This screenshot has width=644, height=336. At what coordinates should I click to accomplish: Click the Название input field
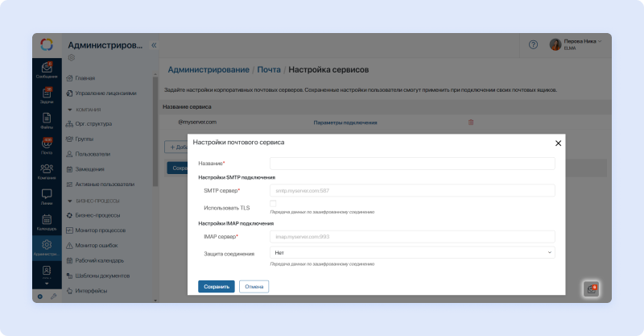412,164
